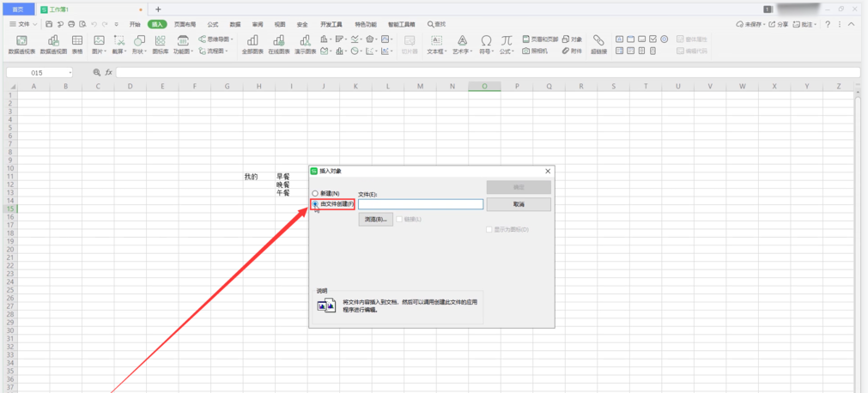Open the 文件 menu

(x=24, y=24)
